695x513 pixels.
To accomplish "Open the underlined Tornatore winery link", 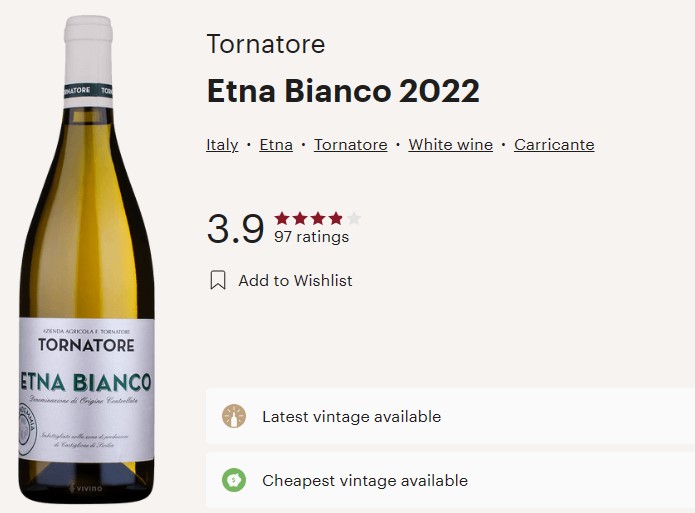I will tap(350, 145).
